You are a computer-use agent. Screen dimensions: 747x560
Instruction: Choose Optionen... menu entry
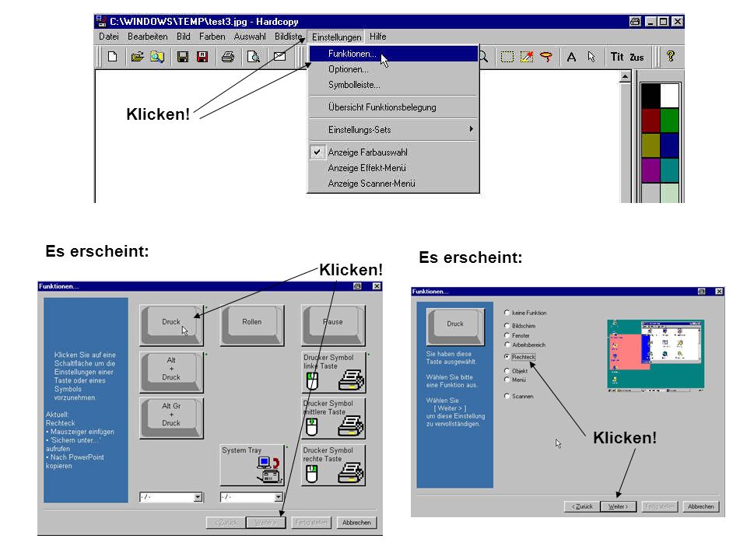pyautogui.click(x=393, y=69)
